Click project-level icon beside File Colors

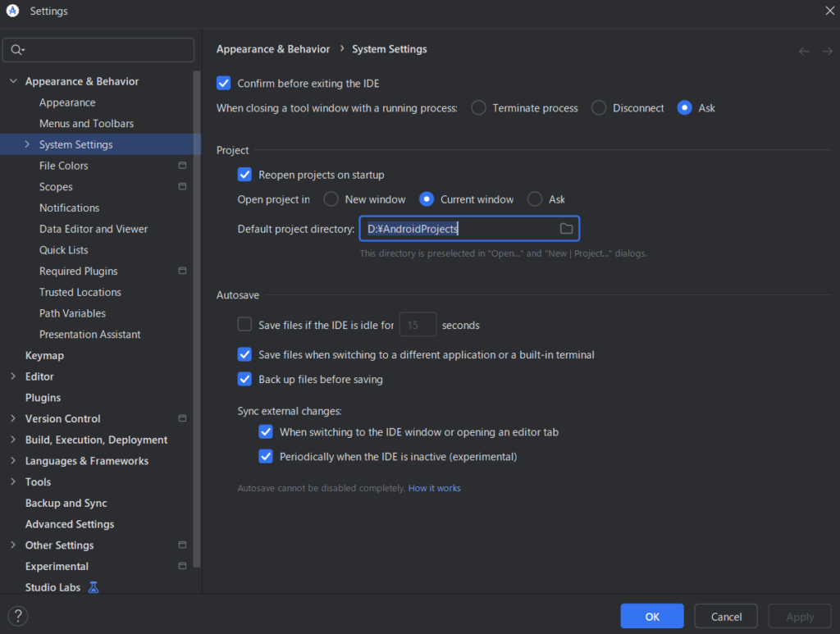[182, 166]
